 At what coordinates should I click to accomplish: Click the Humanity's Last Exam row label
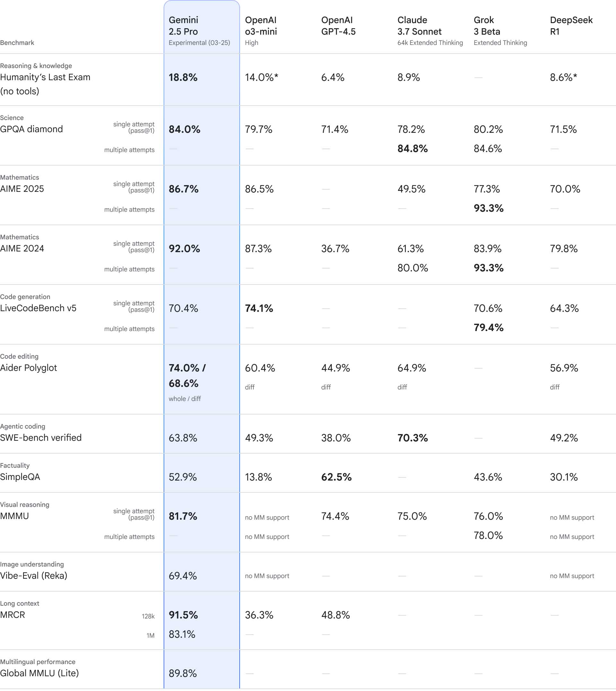[45, 84]
